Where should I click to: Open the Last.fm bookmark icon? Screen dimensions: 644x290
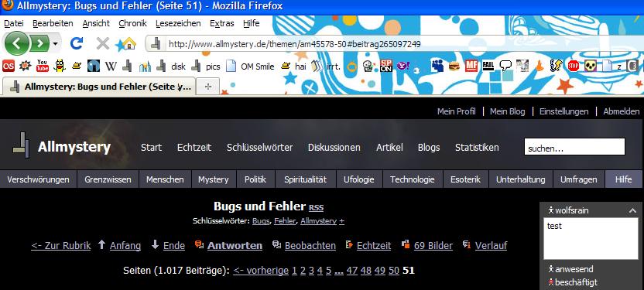tap(9, 66)
